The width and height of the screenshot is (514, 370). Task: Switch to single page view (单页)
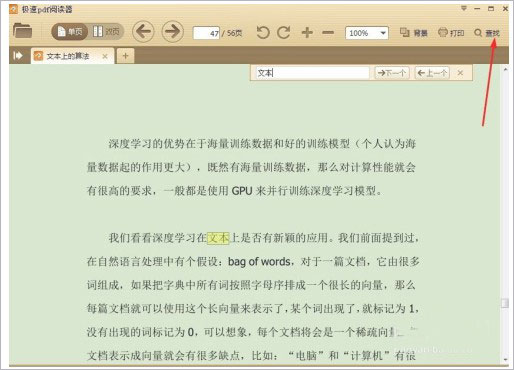pos(70,32)
